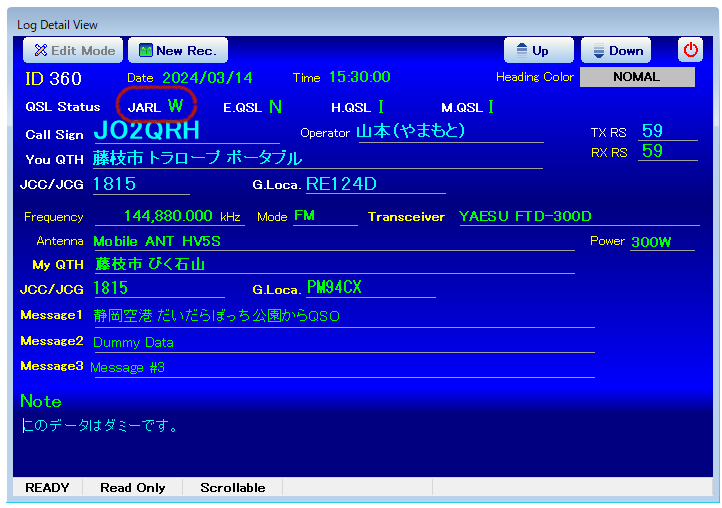The height and width of the screenshot is (508, 722).
Task: Toggle the H.QSL status value
Action: coord(381,106)
